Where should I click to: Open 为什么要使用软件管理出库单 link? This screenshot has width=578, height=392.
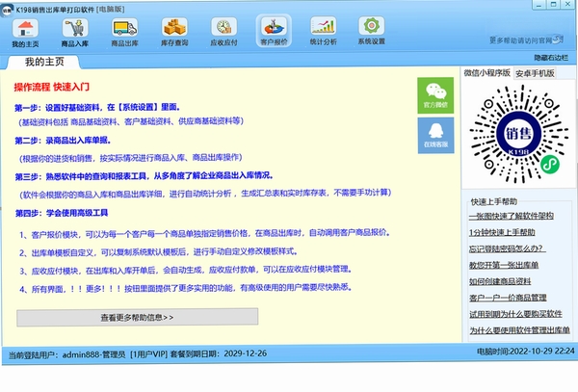click(x=519, y=330)
